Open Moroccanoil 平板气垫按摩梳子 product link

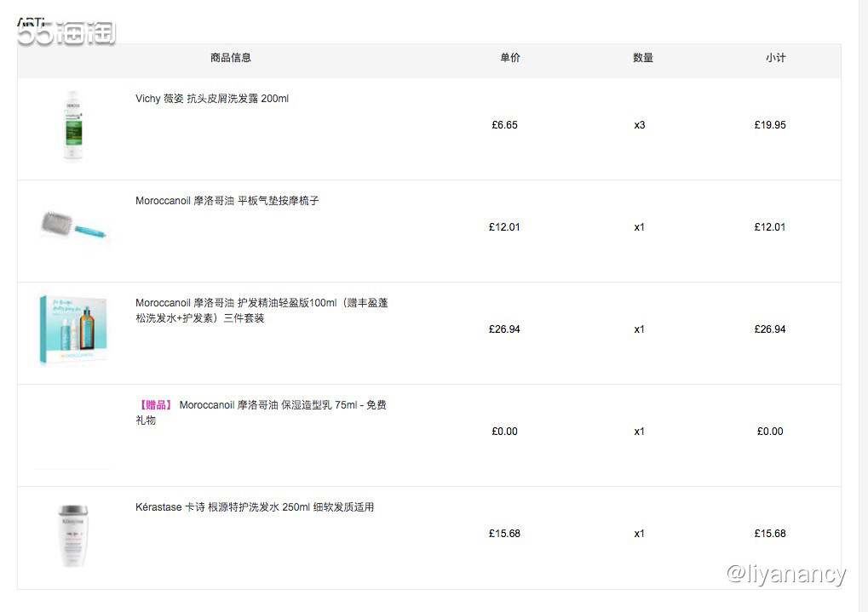(x=227, y=201)
